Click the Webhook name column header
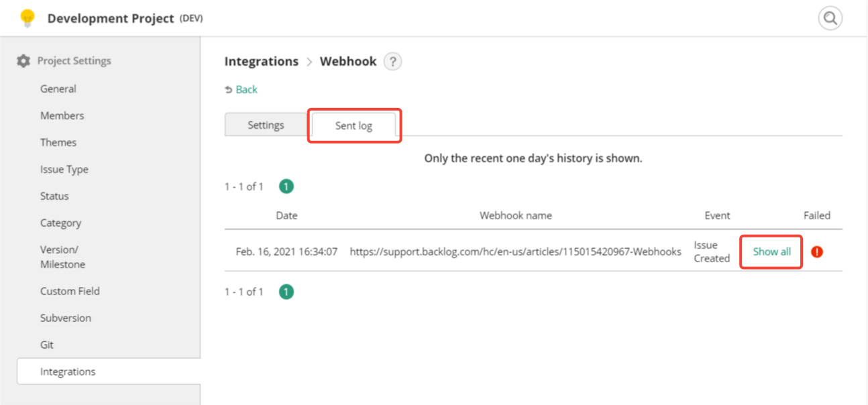The width and height of the screenshot is (868, 405). click(516, 215)
